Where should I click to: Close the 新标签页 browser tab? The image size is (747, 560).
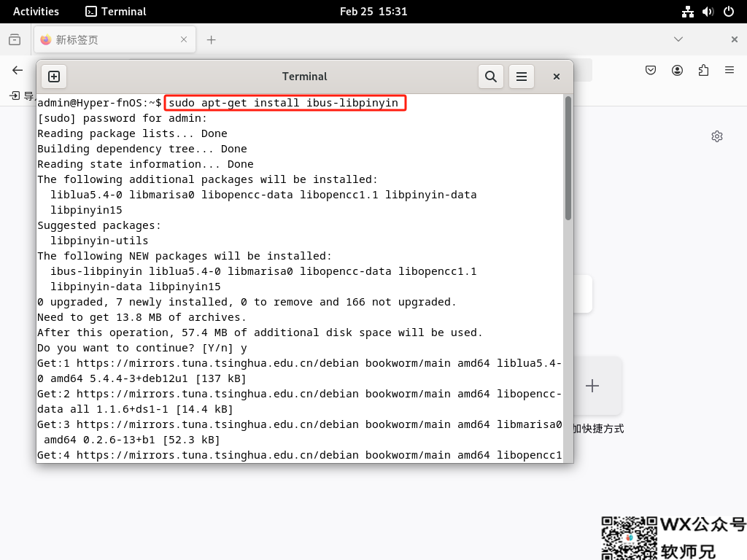(x=184, y=40)
